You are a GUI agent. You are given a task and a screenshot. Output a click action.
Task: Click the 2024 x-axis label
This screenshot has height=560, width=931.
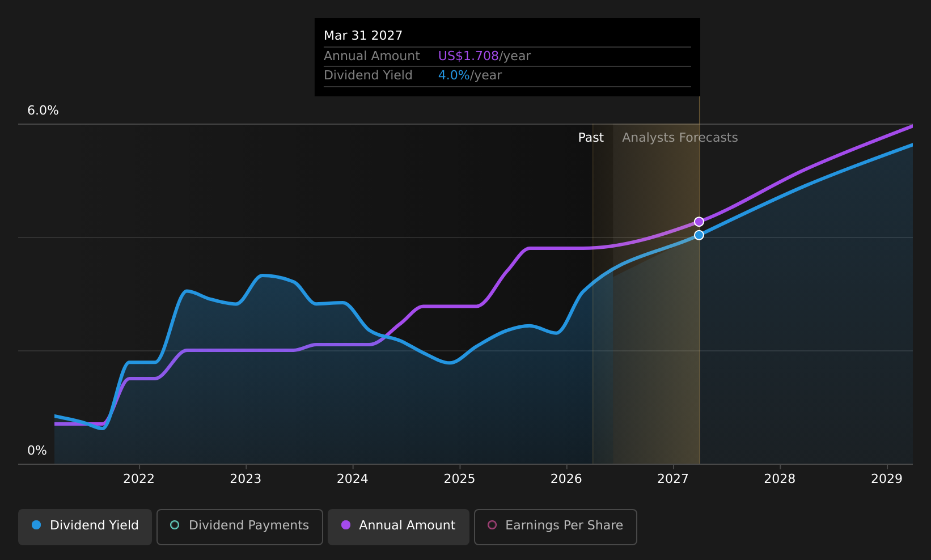(353, 479)
